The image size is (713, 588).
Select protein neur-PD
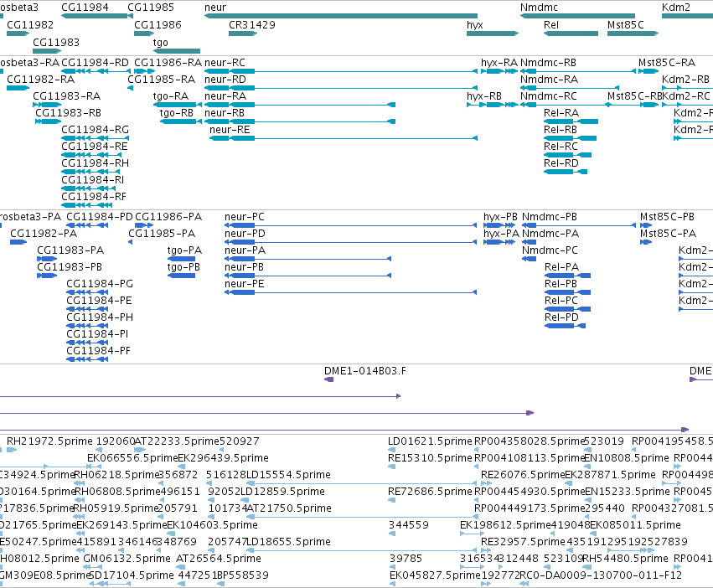click(x=350, y=242)
